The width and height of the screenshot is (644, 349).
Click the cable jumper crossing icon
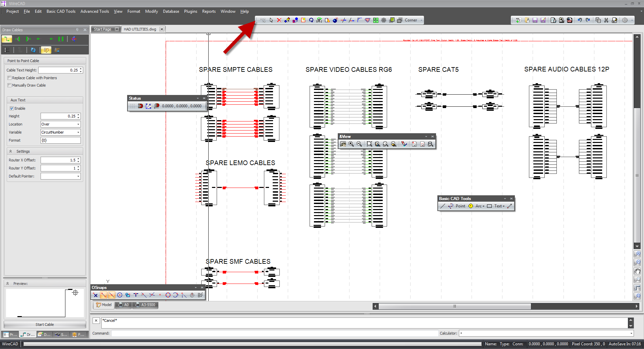(x=74, y=39)
